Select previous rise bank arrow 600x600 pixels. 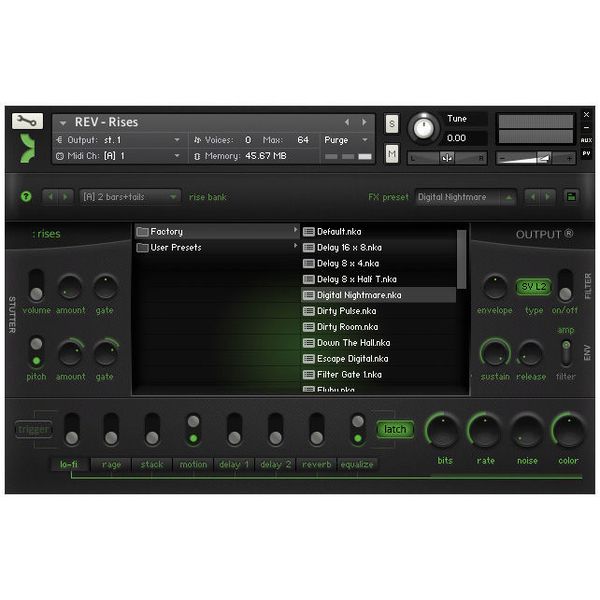point(50,197)
